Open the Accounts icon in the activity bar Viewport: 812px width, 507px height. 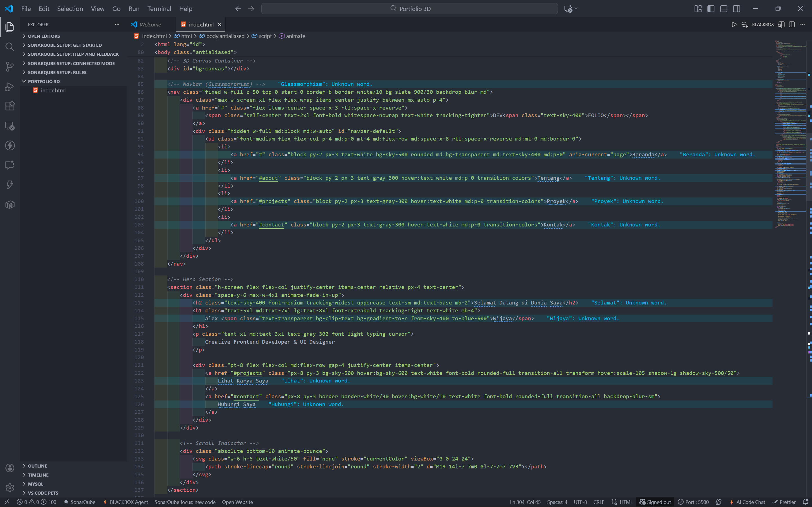pyautogui.click(x=9, y=468)
